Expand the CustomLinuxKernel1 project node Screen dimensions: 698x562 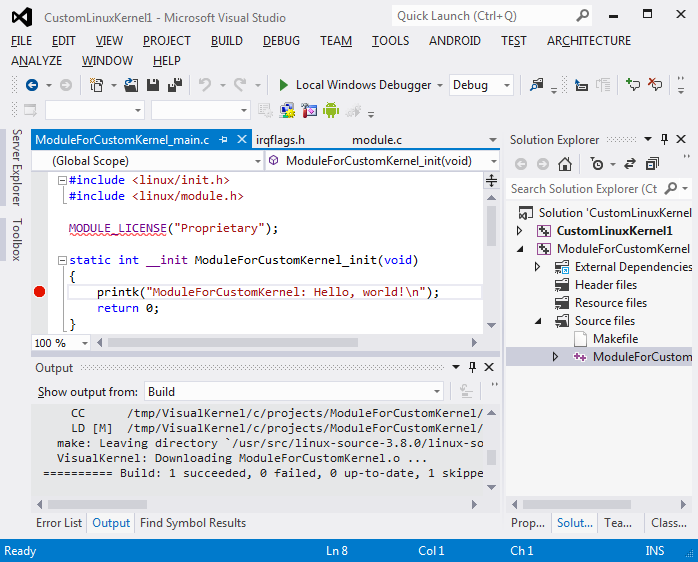519,231
